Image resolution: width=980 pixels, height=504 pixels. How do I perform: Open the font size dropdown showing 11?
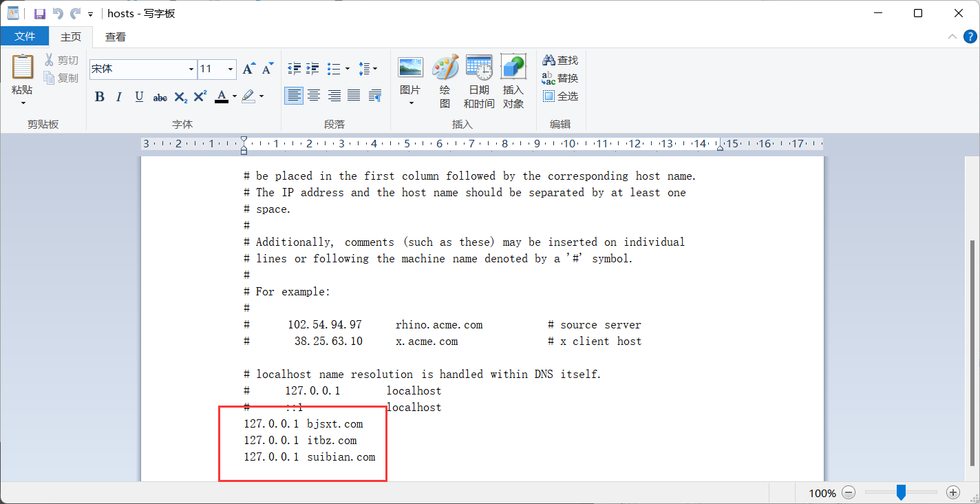231,69
